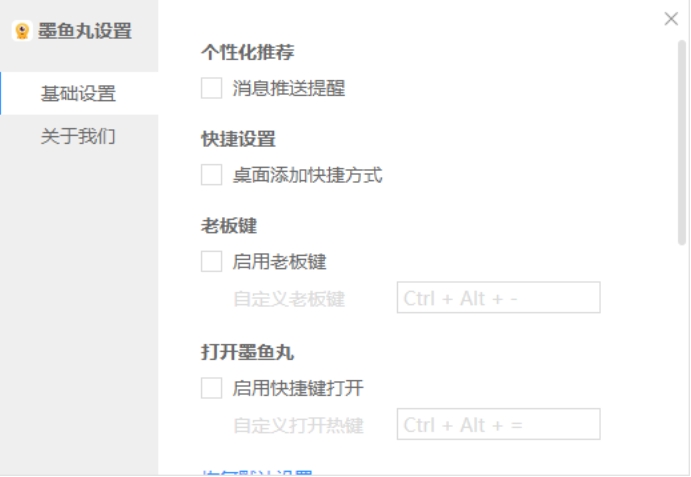Click the 墨鱼丸 app logo icon
This screenshot has height=477, width=691.
pyautogui.click(x=22, y=31)
